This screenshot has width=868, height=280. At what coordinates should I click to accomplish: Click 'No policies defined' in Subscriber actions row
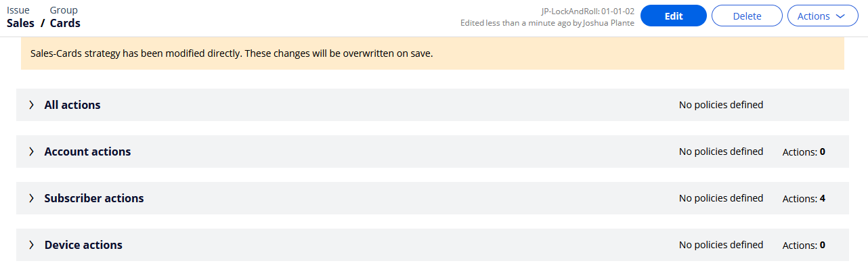coord(720,198)
